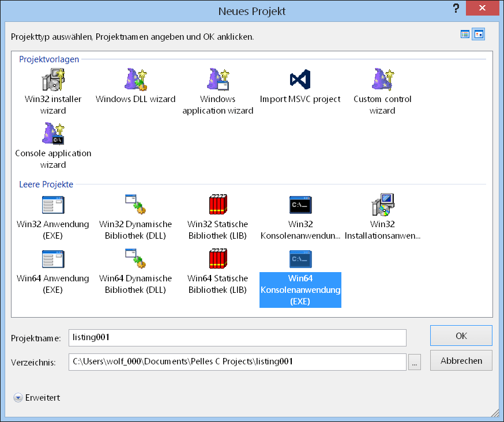Choose the Custom control wizard icon
Image resolution: width=504 pixels, height=422 pixels.
click(382, 80)
